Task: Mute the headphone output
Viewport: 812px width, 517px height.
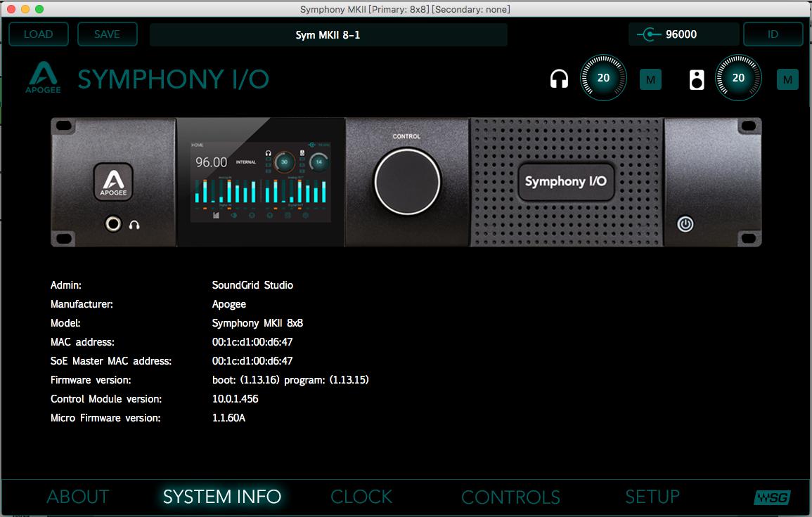Action: [x=650, y=80]
